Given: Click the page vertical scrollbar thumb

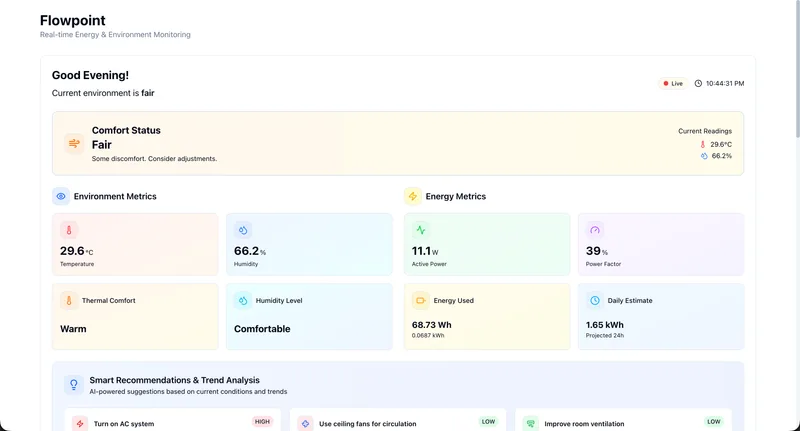Looking at the screenshot, I should tap(797, 70).
